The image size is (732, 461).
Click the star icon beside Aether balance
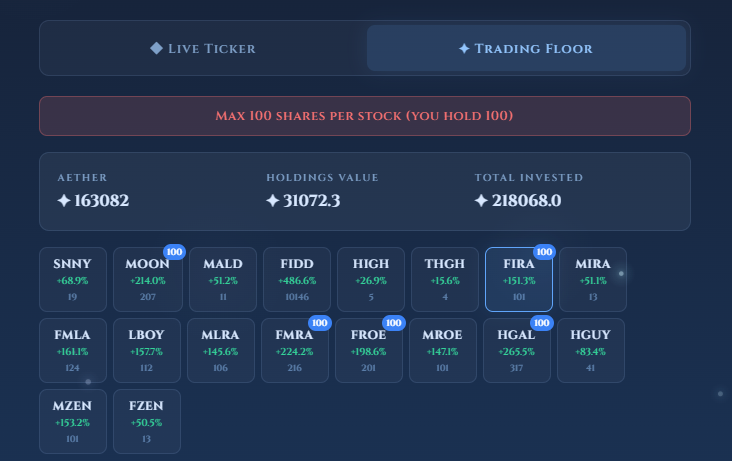click(x=64, y=200)
